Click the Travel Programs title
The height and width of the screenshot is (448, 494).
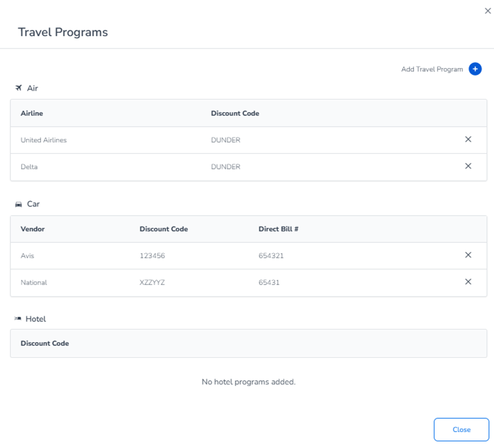click(x=63, y=32)
